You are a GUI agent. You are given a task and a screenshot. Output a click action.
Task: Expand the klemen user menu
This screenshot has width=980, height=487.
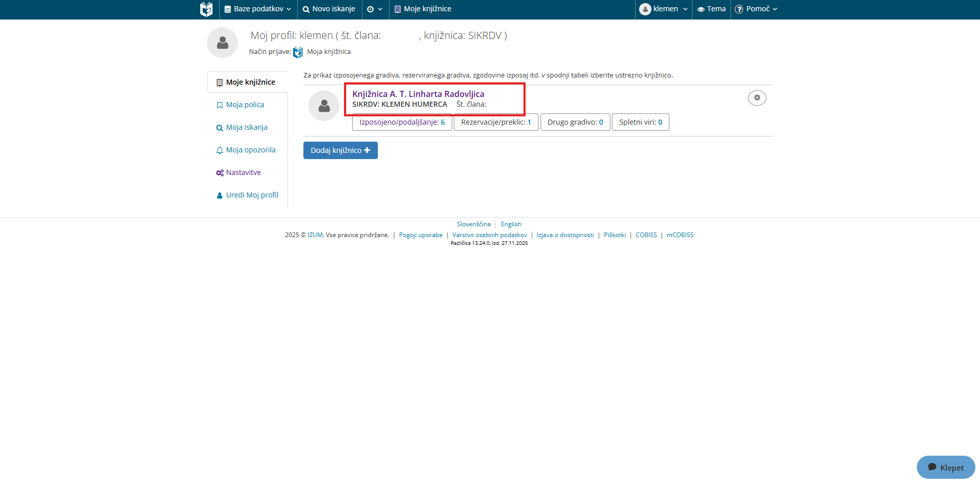(x=663, y=9)
